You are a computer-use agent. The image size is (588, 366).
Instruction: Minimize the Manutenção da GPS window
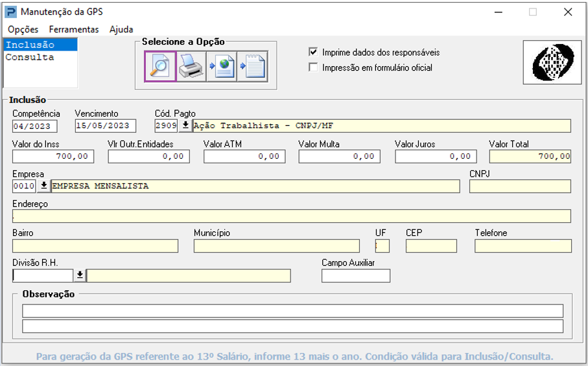click(x=499, y=12)
